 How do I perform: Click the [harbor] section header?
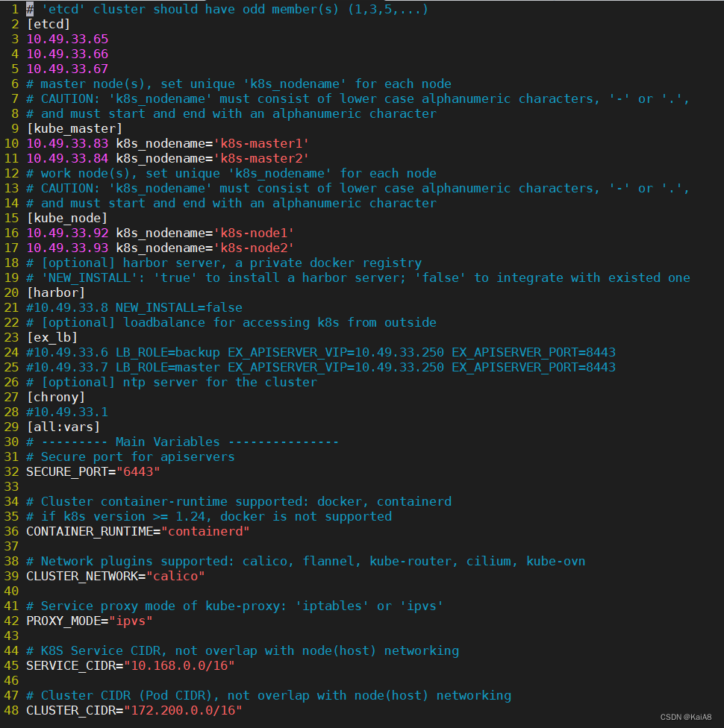click(56, 293)
